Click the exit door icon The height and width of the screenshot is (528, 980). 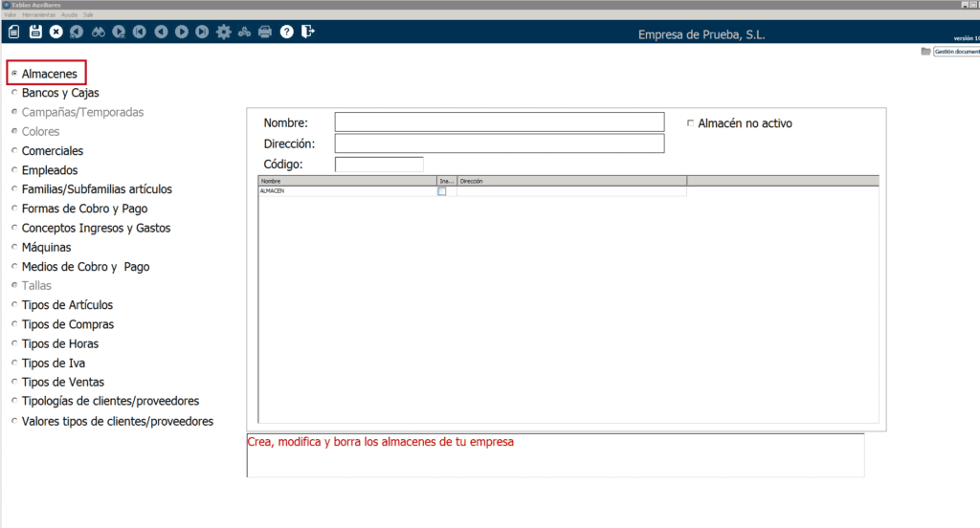point(307,32)
